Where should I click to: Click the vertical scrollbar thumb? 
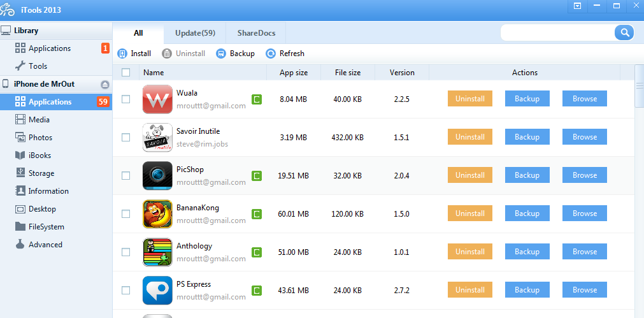[639, 85]
